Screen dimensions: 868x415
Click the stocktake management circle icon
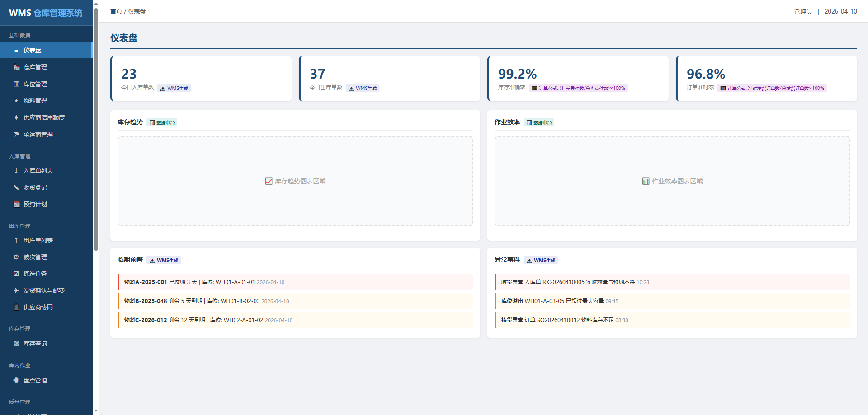click(16, 380)
